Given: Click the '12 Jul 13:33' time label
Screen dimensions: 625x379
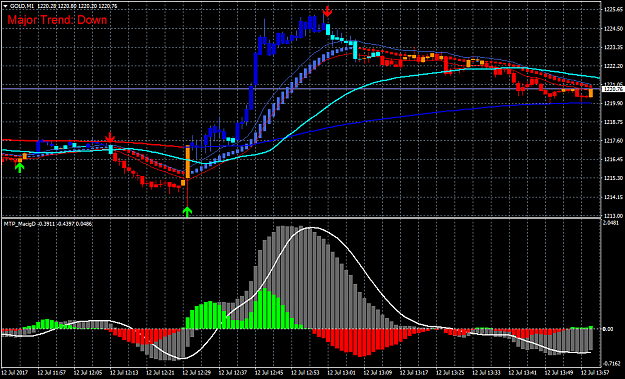Looking at the screenshot, I should point(486,373).
